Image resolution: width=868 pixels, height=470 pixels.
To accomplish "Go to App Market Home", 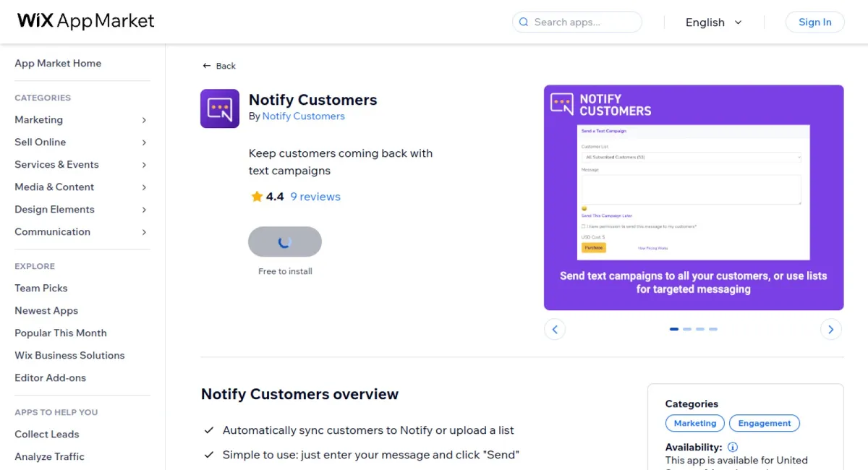I will (x=58, y=64).
